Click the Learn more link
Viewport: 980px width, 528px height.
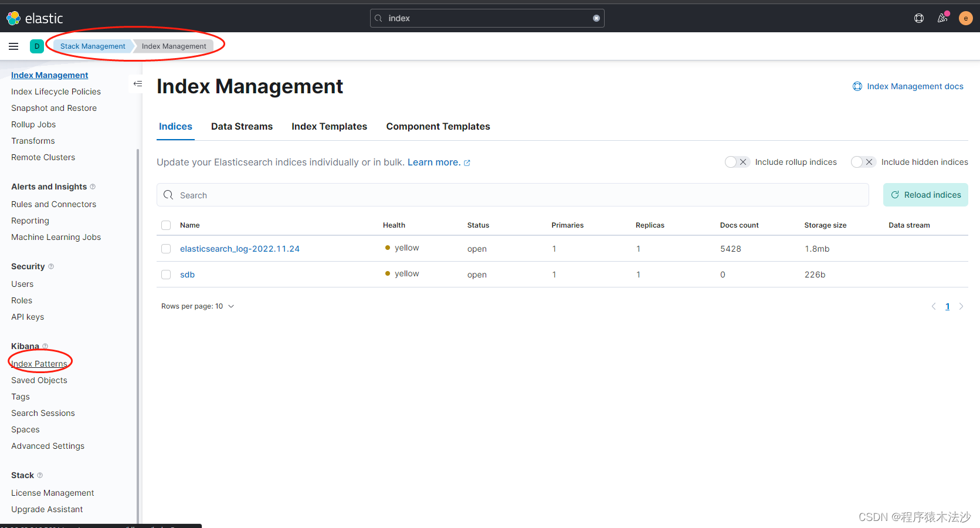[434, 163]
